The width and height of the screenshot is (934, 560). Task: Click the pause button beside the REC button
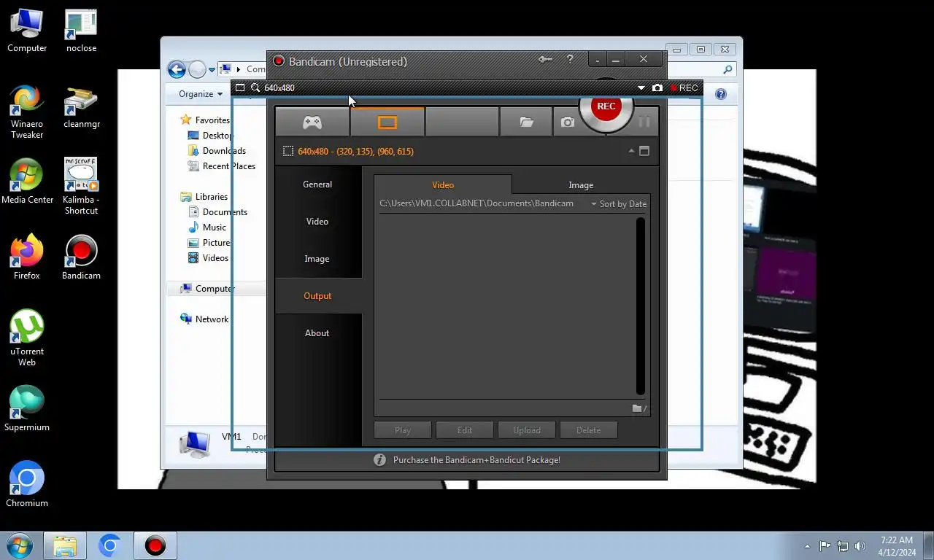(644, 122)
